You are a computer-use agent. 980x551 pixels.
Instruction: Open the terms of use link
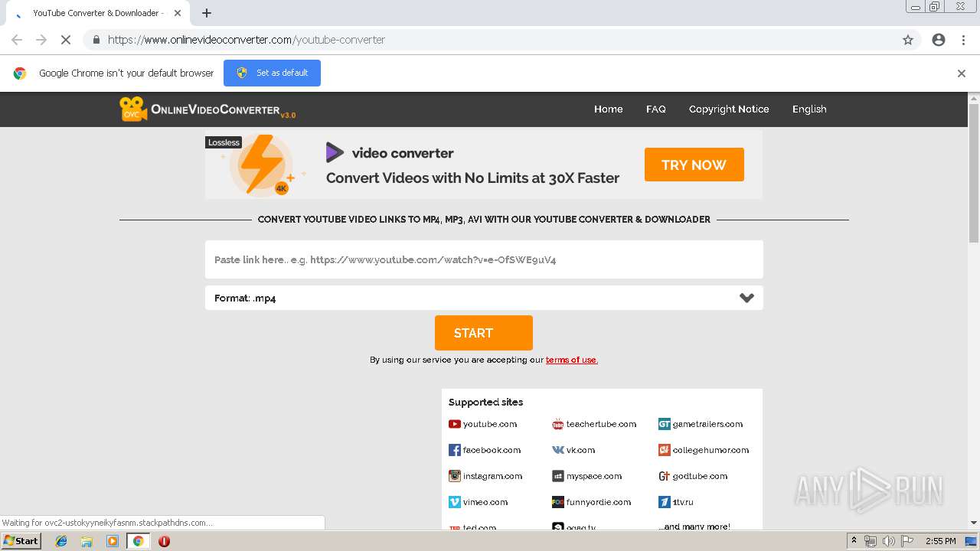571,360
